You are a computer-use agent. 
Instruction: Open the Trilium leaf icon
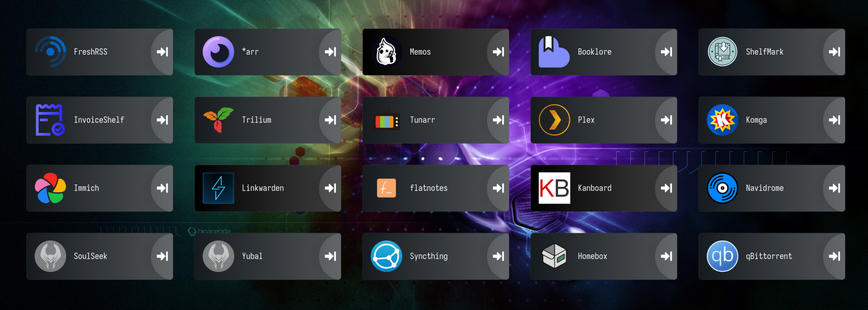(x=218, y=120)
